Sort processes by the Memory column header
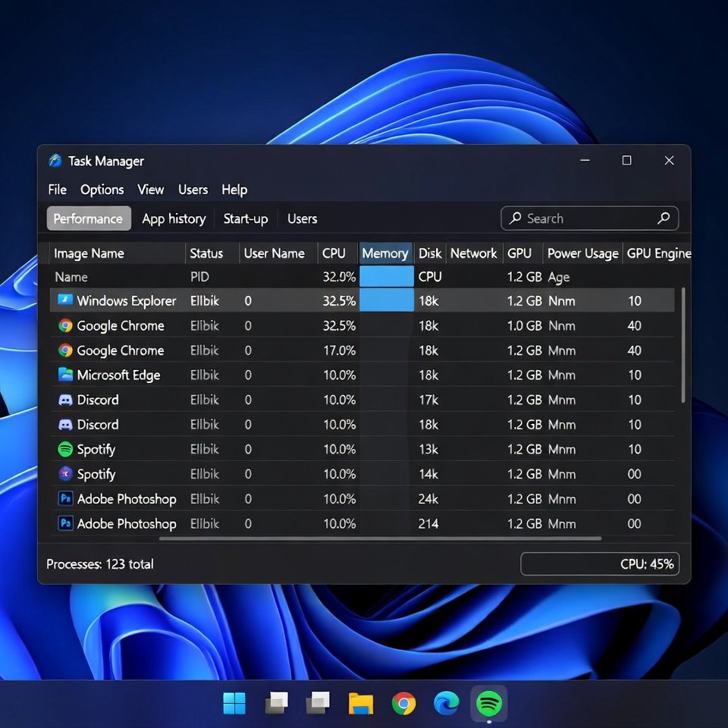 click(384, 253)
